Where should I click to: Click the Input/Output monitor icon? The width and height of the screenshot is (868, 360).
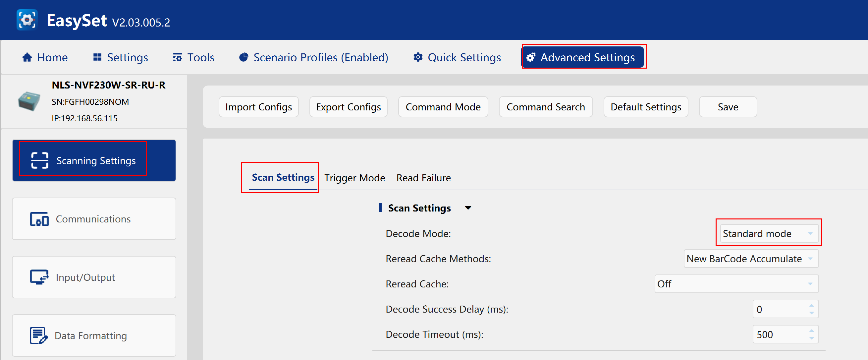[39, 277]
